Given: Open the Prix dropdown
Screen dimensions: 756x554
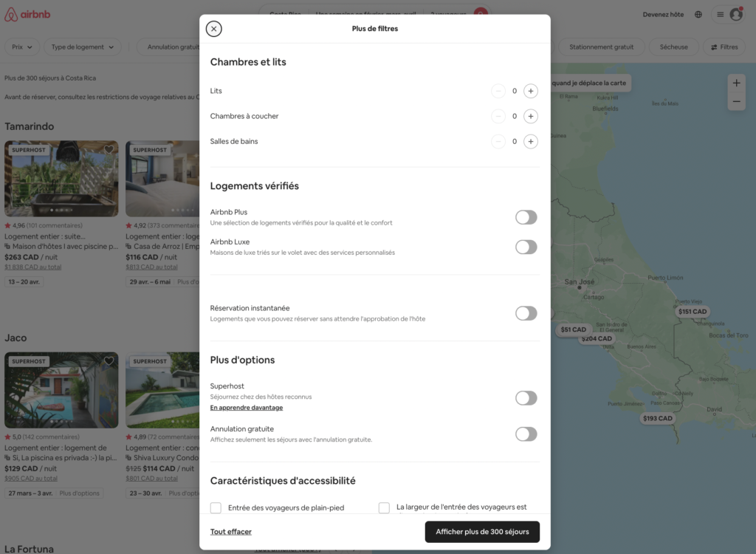Looking at the screenshot, I should click(x=22, y=46).
